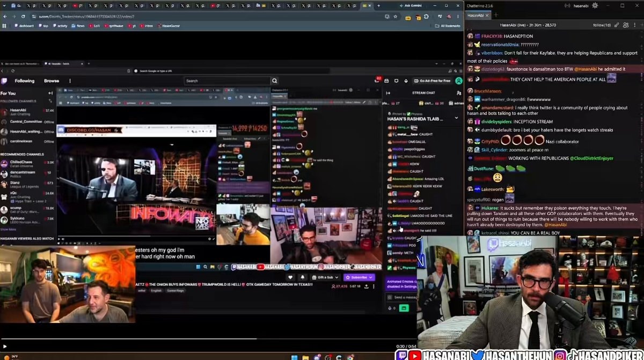Open the stream's three-dot options menu
Screen dimensions: 644x360
click(x=374, y=286)
